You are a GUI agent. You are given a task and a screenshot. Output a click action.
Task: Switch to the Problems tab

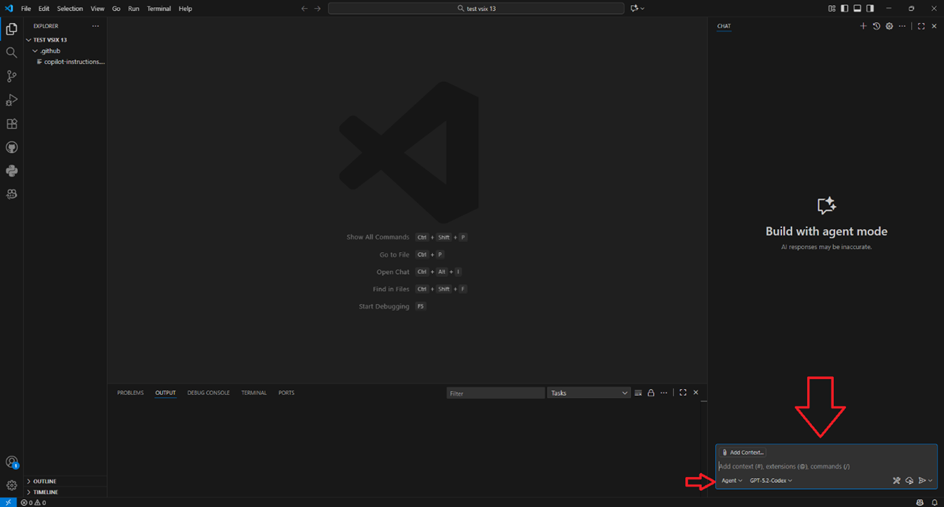(130, 393)
